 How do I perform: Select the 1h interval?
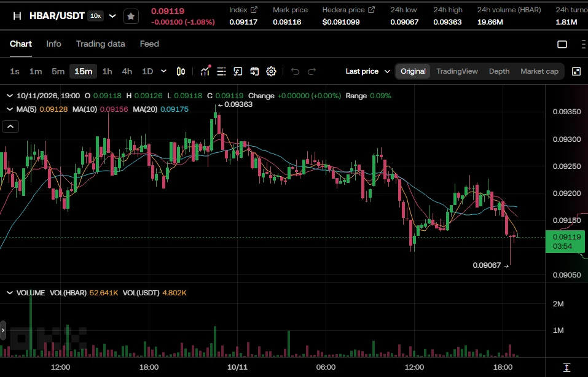(x=108, y=71)
